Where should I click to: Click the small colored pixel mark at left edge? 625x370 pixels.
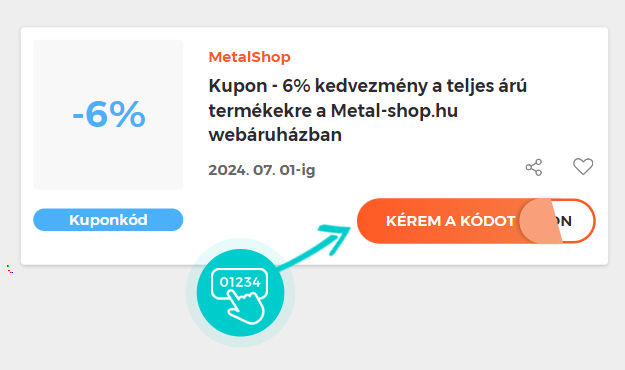10,269
